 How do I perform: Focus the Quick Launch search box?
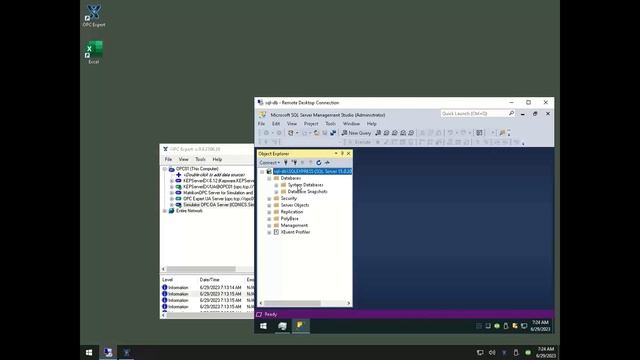(473, 113)
